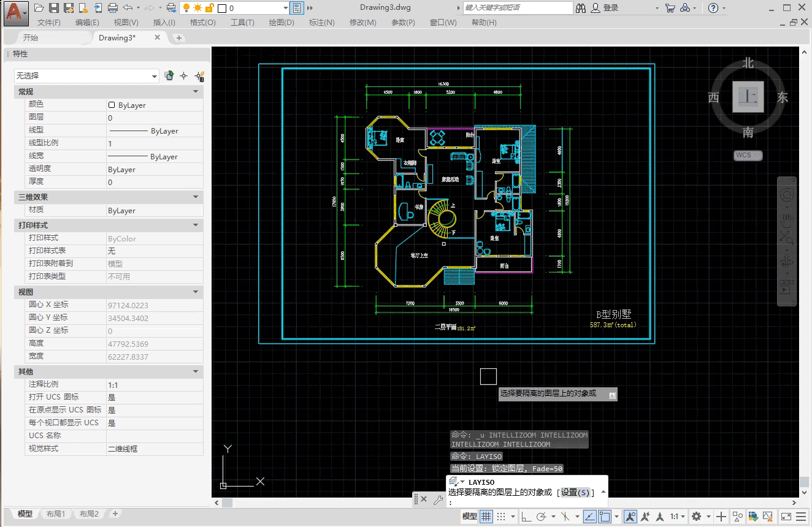This screenshot has height=527, width=812.
Task: Open the 绘图(D) menu
Action: click(x=282, y=22)
